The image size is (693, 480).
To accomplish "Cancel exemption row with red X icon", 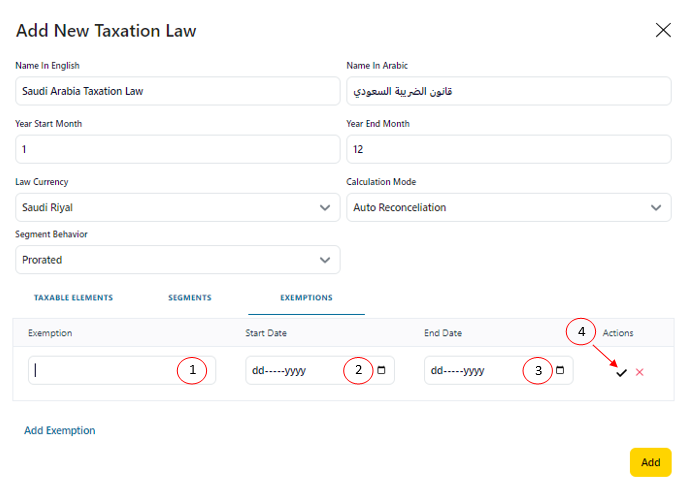I will pyautogui.click(x=640, y=372).
